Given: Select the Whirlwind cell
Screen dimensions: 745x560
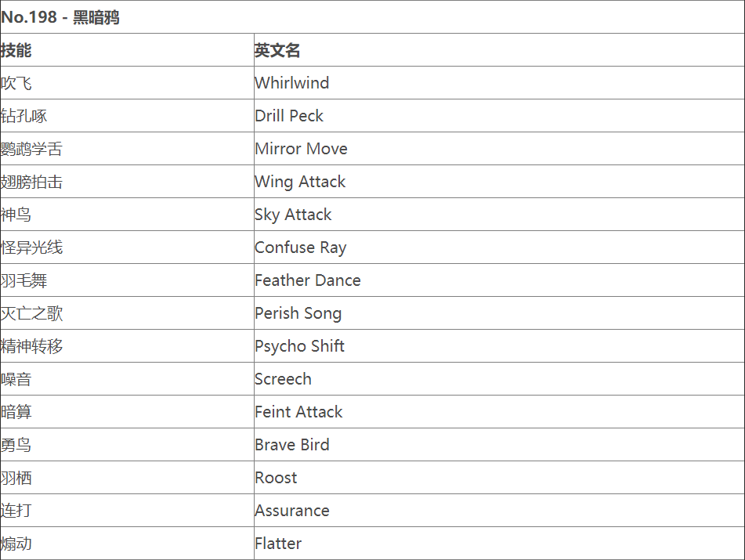Looking at the screenshot, I should [291, 83].
